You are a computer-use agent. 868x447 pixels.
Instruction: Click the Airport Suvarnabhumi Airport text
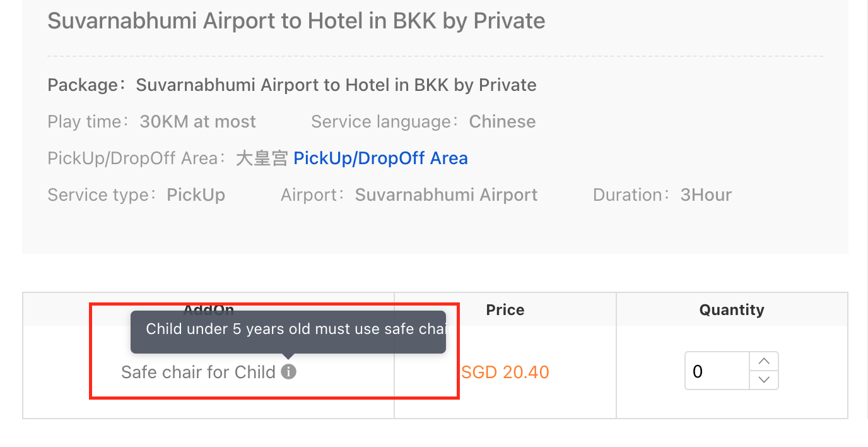(409, 194)
